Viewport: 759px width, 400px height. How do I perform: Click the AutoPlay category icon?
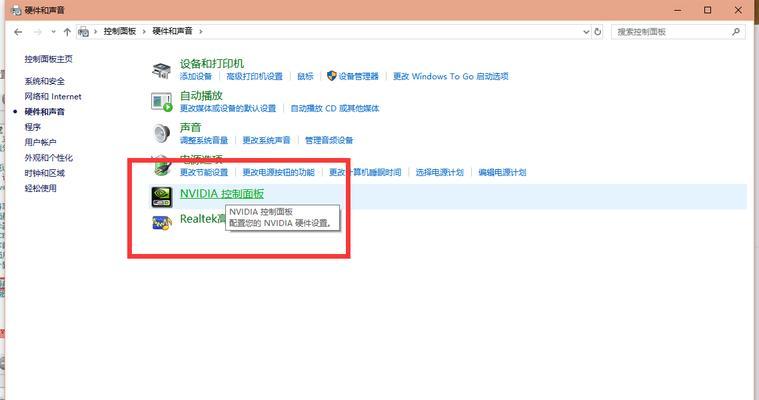tap(161, 102)
